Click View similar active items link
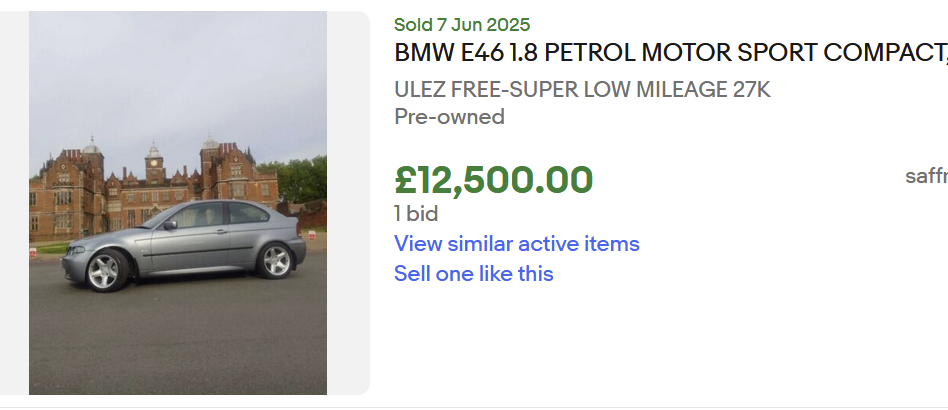Image resolution: width=948 pixels, height=410 pixels. [x=516, y=244]
